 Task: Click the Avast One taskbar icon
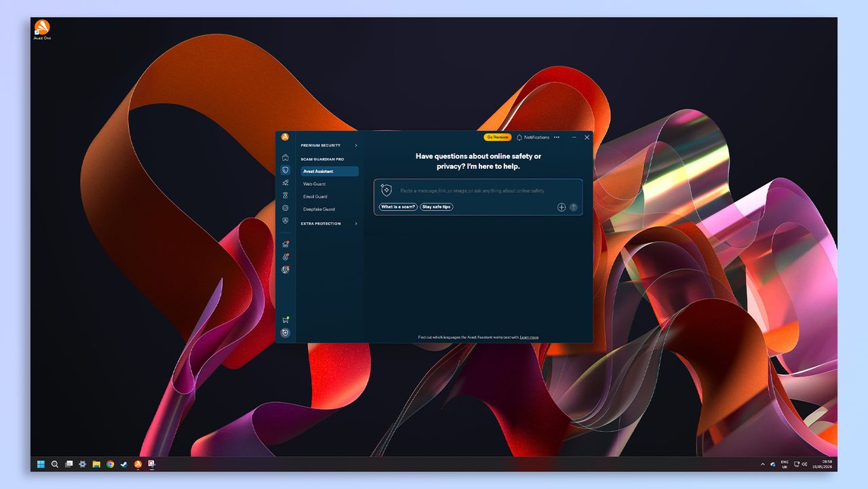click(x=138, y=464)
